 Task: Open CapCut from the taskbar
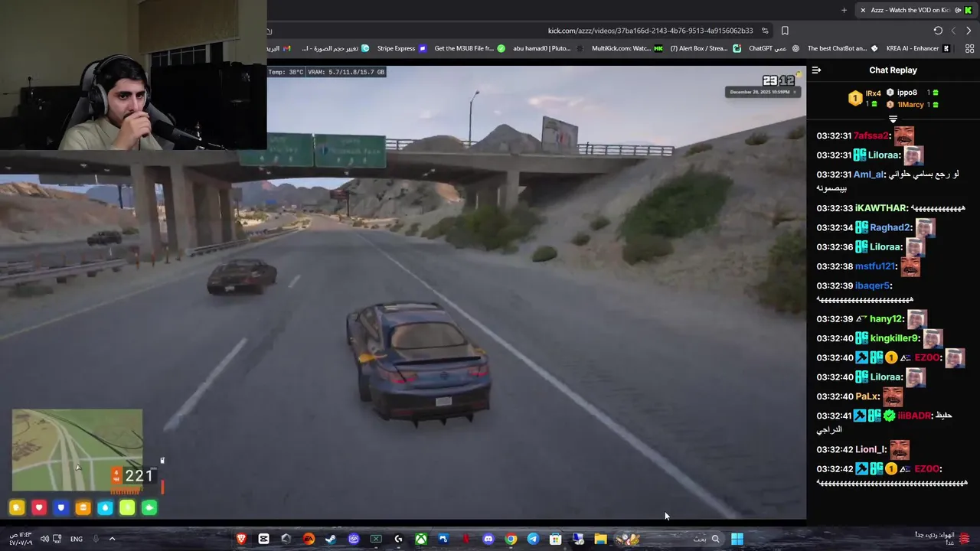coord(264,539)
